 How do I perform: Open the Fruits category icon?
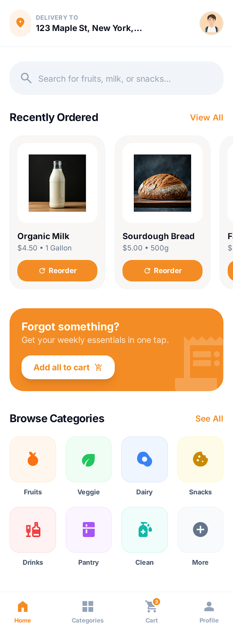coord(33,459)
